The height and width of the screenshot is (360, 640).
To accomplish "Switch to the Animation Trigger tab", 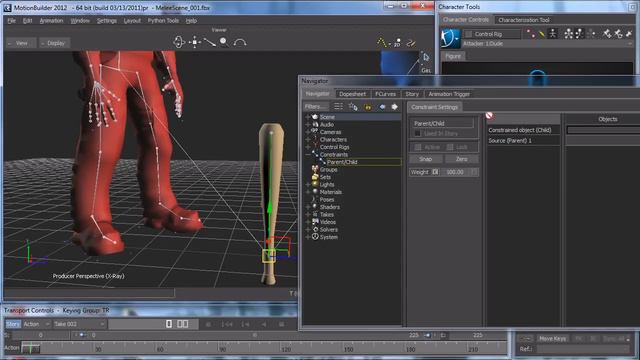I will click(449, 94).
